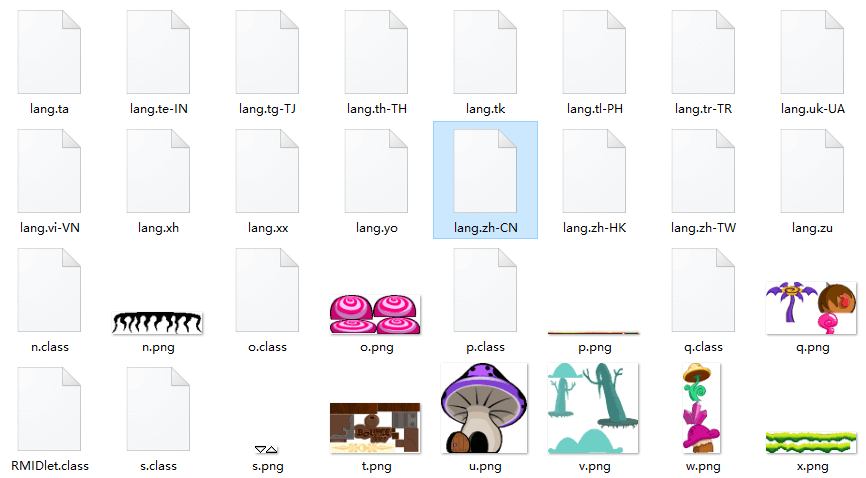866x478 pixels.
Task: Click the file name label 'u.png'
Action: coord(485,466)
